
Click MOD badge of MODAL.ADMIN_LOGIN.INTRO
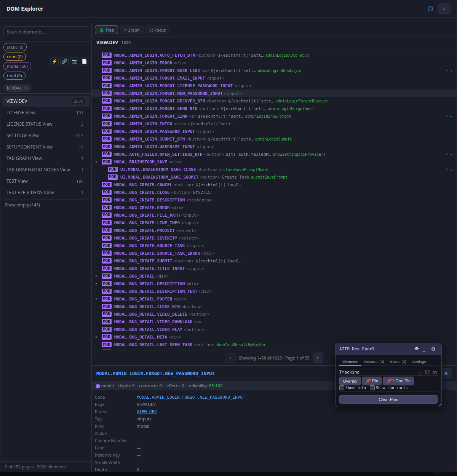coord(107,124)
